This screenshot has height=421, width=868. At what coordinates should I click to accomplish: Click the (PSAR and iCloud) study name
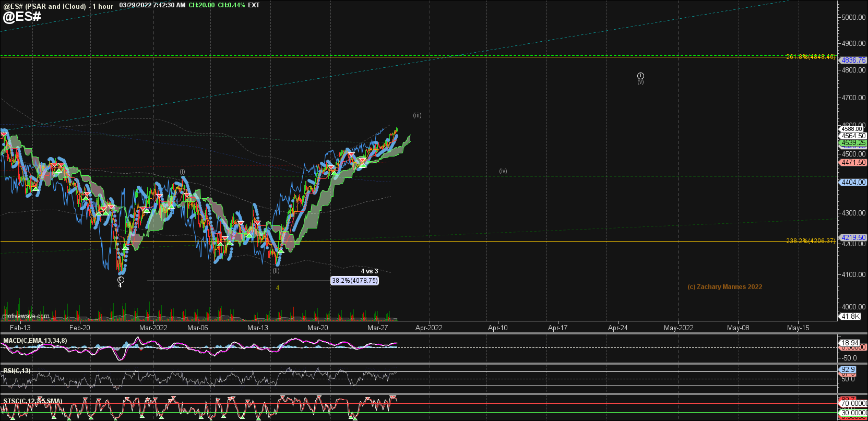point(55,6)
